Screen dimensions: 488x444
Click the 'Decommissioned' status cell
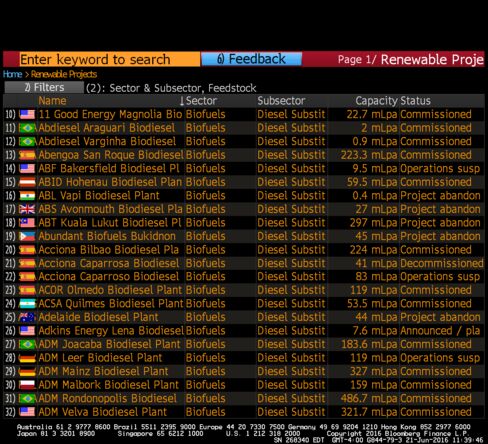click(x=442, y=263)
